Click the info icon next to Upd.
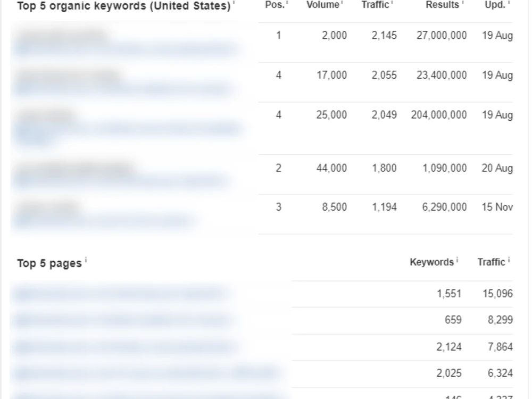The height and width of the screenshot is (399, 532). (x=509, y=3)
